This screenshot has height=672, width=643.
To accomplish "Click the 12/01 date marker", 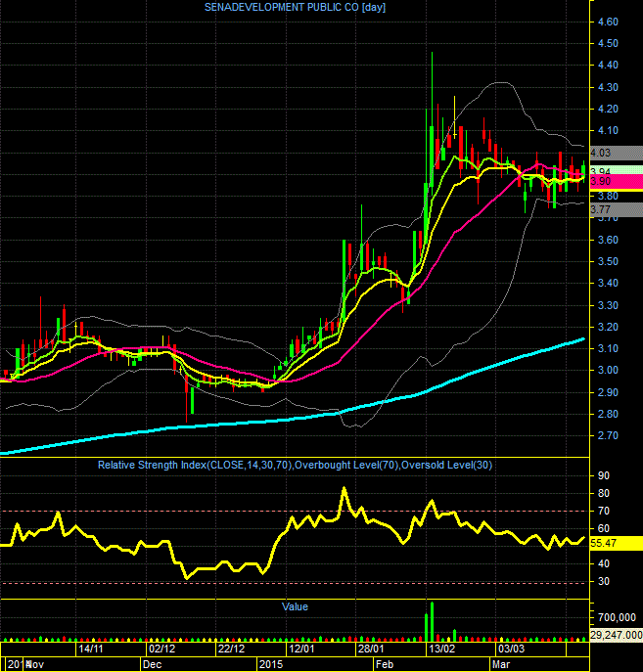I will (x=301, y=649).
